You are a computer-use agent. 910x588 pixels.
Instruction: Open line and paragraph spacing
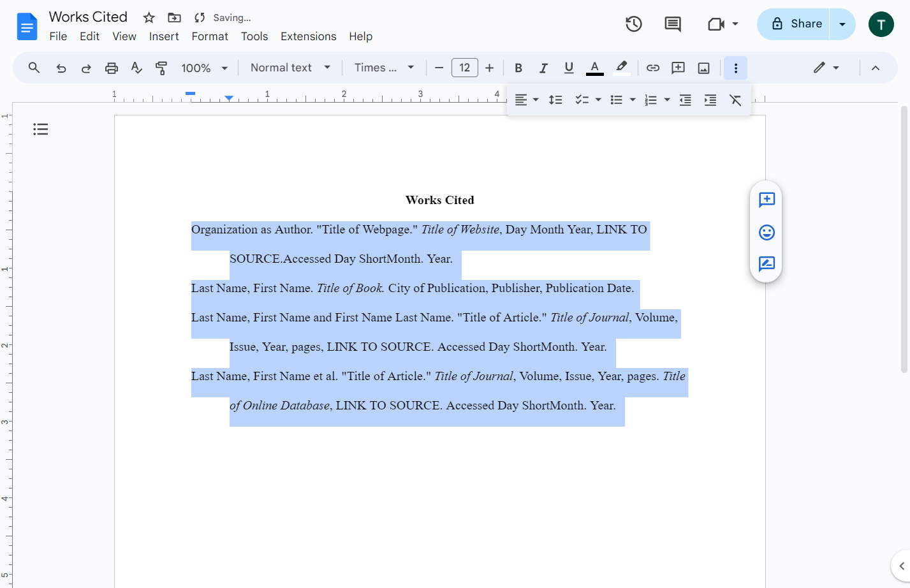[x=555, y=100]
